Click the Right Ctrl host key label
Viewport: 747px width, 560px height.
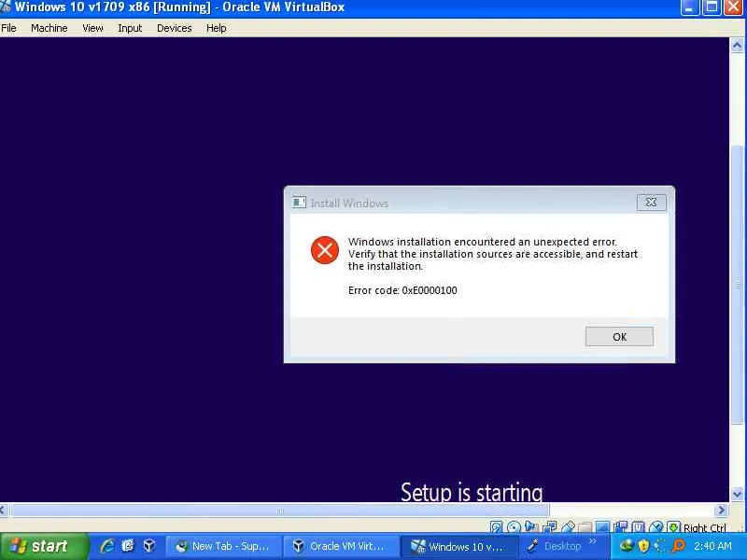tap(705, 527)
